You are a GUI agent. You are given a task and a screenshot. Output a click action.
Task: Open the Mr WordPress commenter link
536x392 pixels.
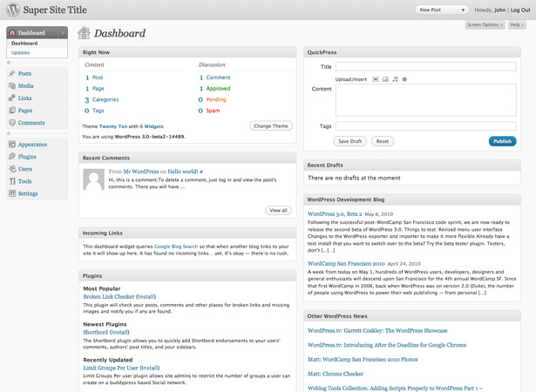coord(141,172)
